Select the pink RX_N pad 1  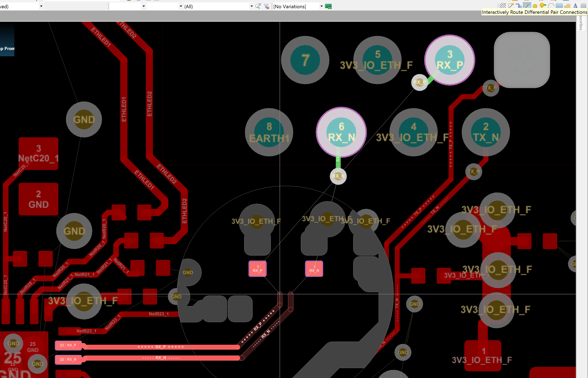314,269
